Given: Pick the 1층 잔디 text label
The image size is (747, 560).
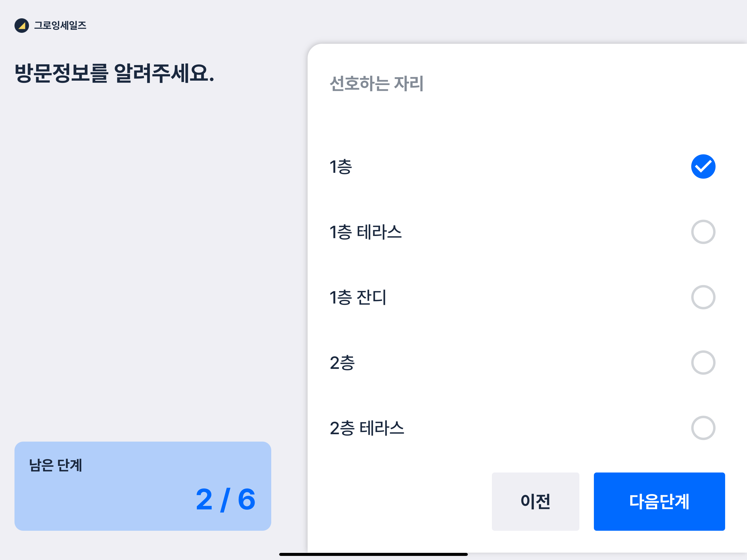Looking at the screenshot, I should [x=358, y=297].
